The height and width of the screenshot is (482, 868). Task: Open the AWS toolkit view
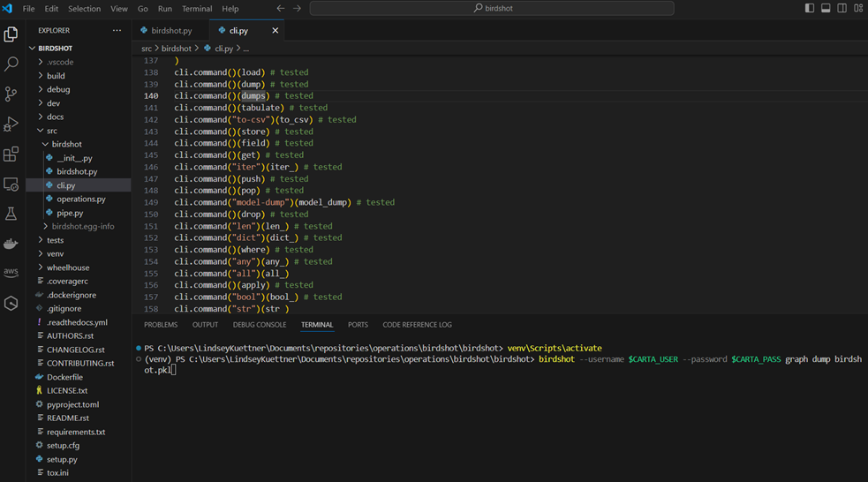pyautogui.click(x=11, y=272)
